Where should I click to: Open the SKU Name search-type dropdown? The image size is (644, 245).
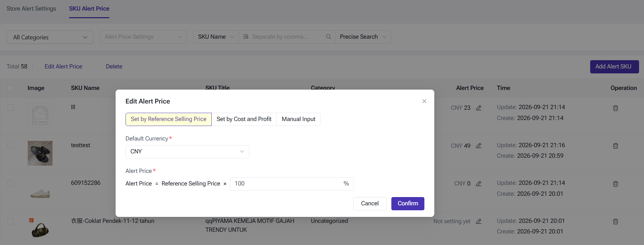[216, 37]
